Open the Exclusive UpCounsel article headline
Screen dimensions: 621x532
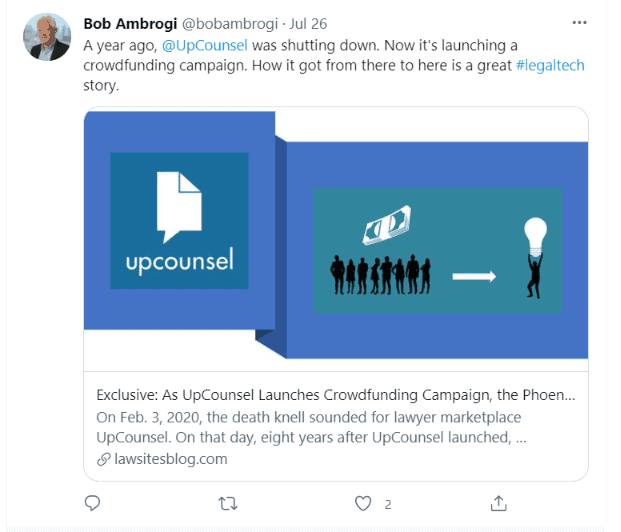pyautogui.click(x=335, y=393)
